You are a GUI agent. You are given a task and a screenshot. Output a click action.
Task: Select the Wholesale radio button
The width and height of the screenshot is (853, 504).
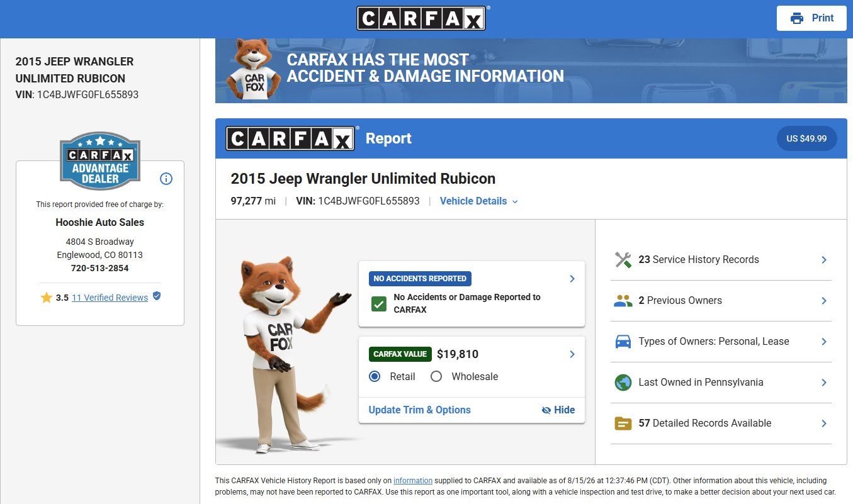coord(436,376)
